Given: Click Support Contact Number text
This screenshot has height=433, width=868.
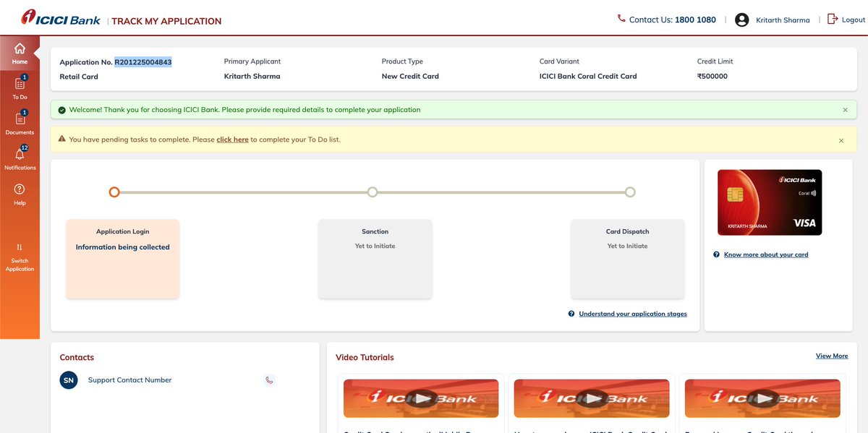Looking at the screenshot, I should tap(130, 380).
